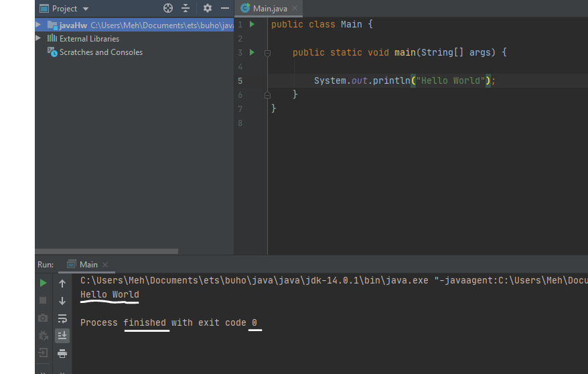Rerun Main with green play button
588x374 pixels.
click(43, 283)
